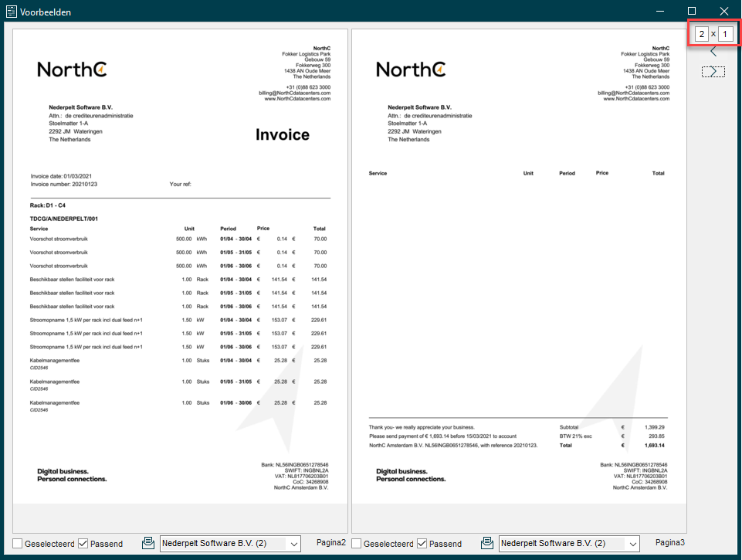Click the columns count field showing 2
The image size is (742, 560).
coord(702,34)
